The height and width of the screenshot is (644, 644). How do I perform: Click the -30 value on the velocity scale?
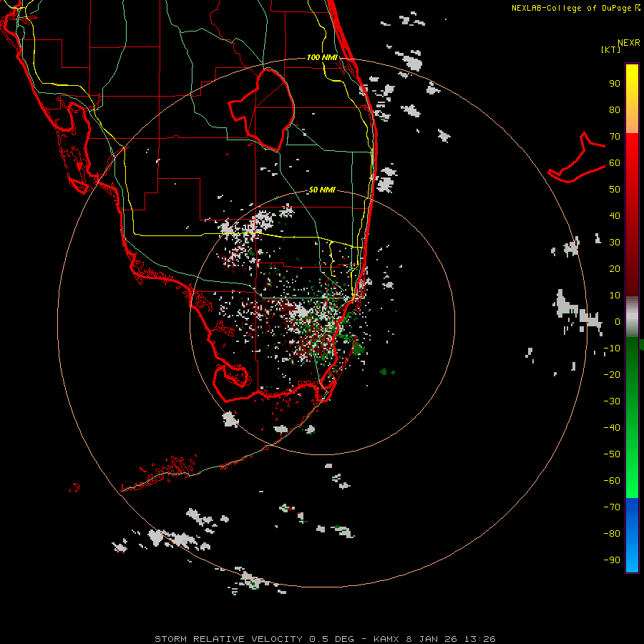coord(612,401)
